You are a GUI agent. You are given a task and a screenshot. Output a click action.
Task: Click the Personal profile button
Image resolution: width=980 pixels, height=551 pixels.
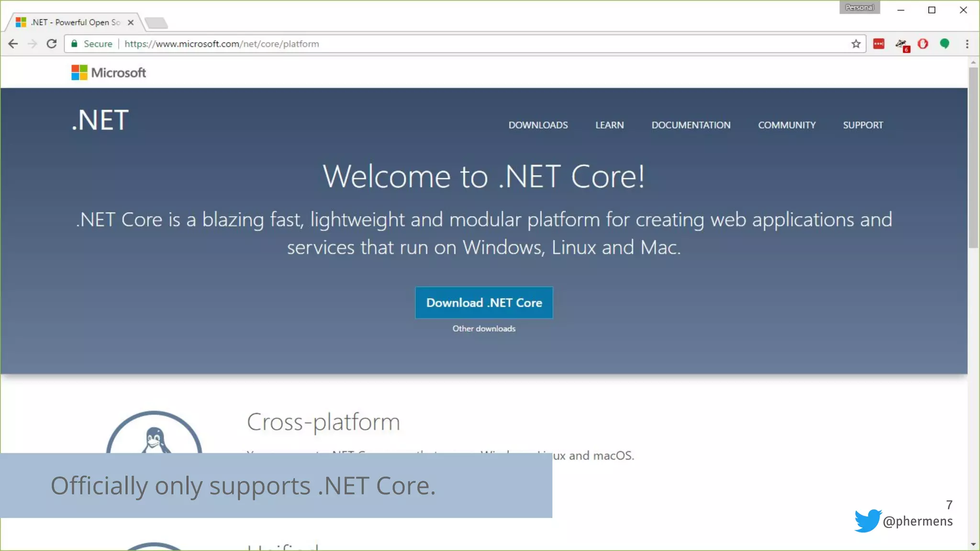[x=859, y=7]
